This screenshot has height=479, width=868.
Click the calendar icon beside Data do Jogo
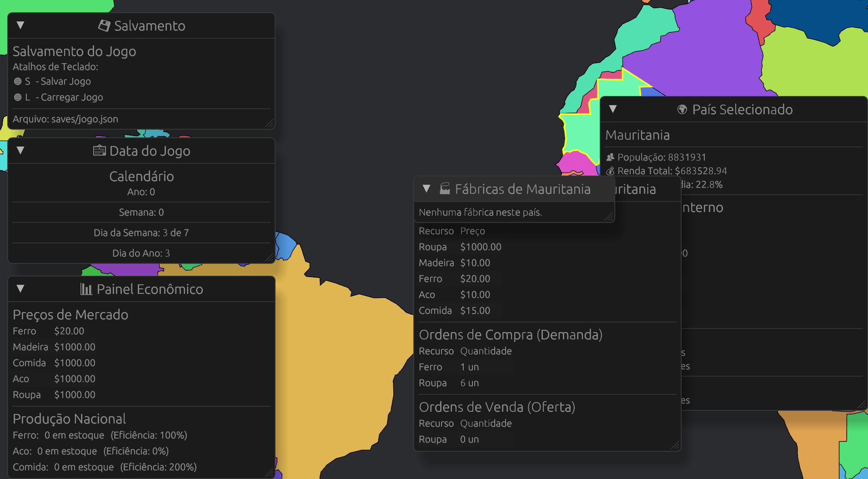pos(99,151)
